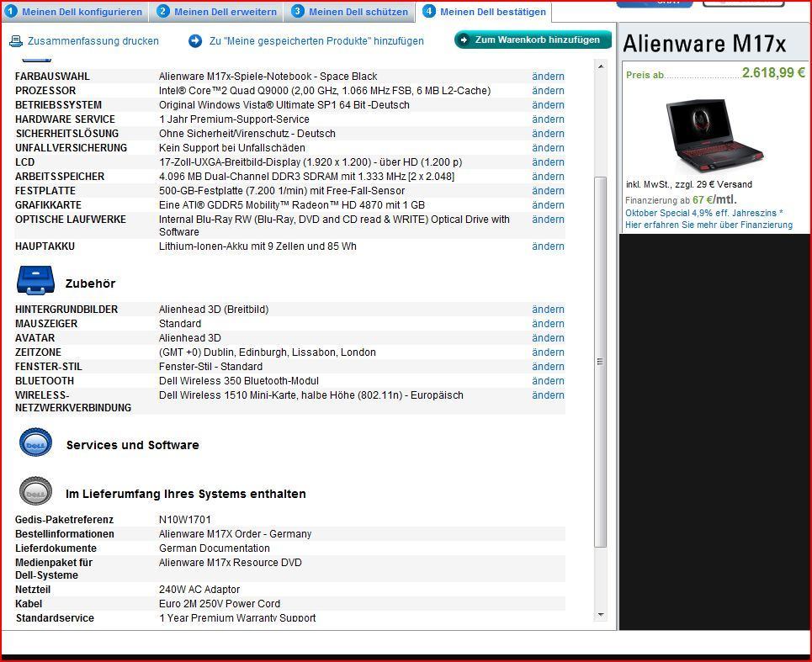Switch to Meinen Dell schützen tab
This screenshot has width=812, height=662.
pyautogui.click(x=349, y=12)
